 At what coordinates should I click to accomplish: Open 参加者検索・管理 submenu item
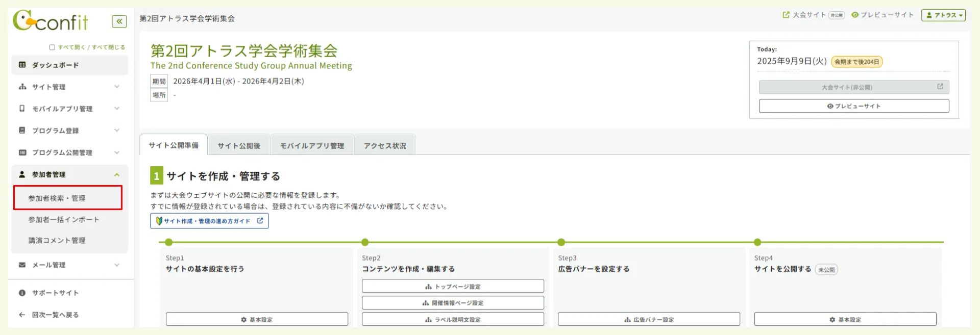[68, 198]
